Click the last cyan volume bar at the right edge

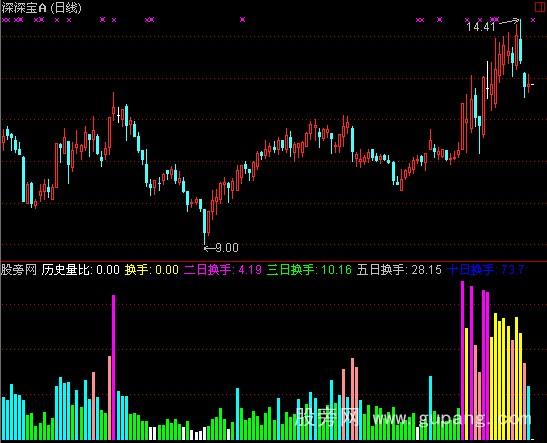click(x=529, y=413)
